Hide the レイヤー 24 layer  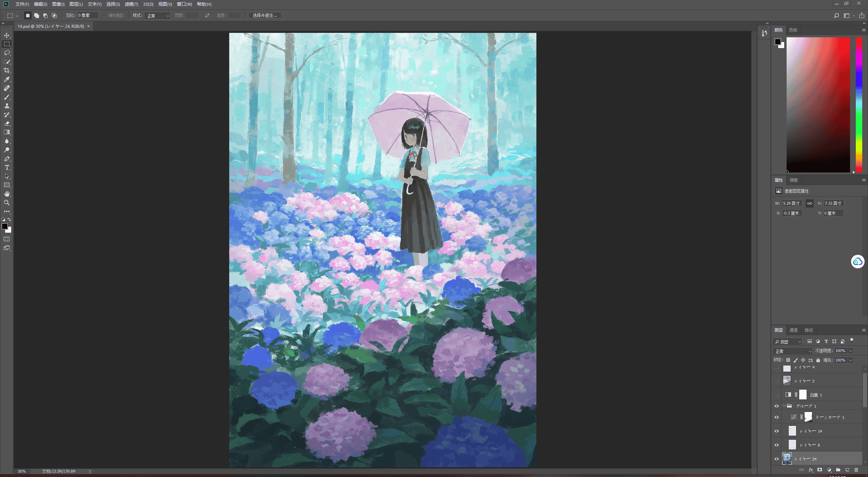(776, 459)
